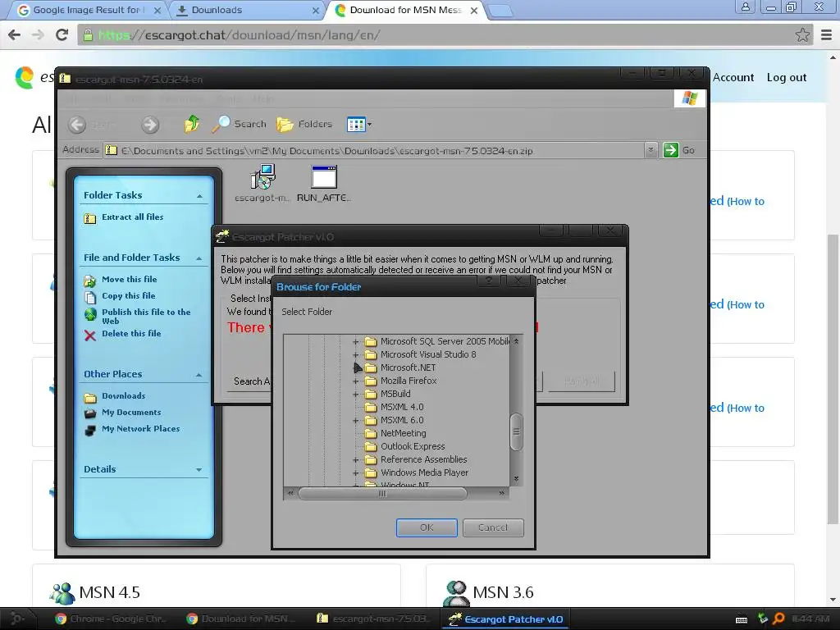
Task: Select Windows Media Player folder icon
Action: [x=371, y=472]
